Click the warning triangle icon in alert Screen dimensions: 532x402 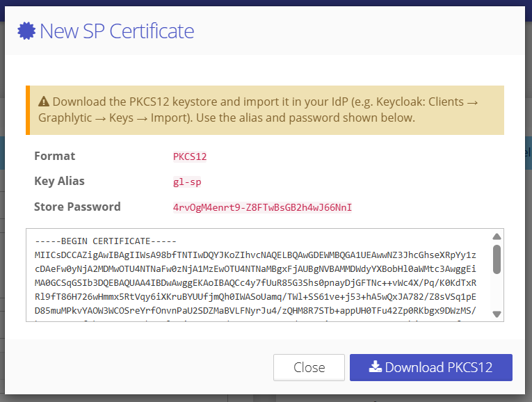click(44, 102)
